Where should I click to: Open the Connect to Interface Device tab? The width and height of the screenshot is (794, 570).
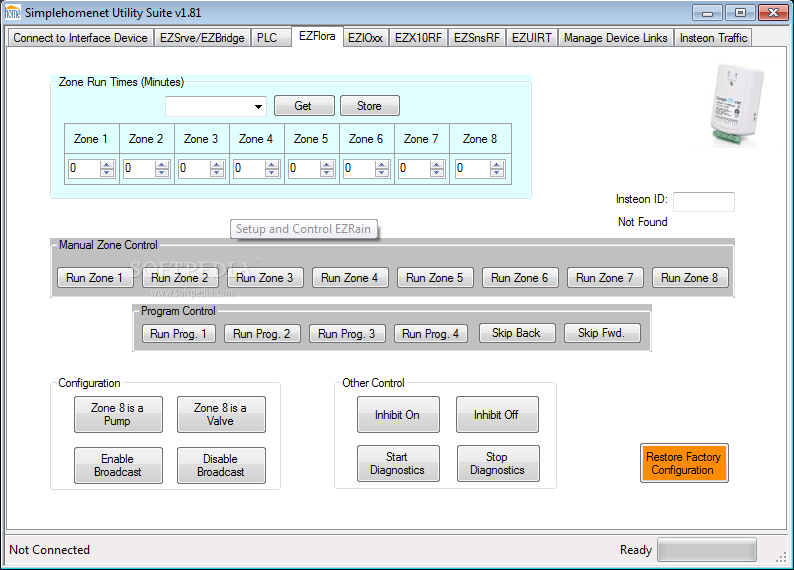click(x=80, y=38)
